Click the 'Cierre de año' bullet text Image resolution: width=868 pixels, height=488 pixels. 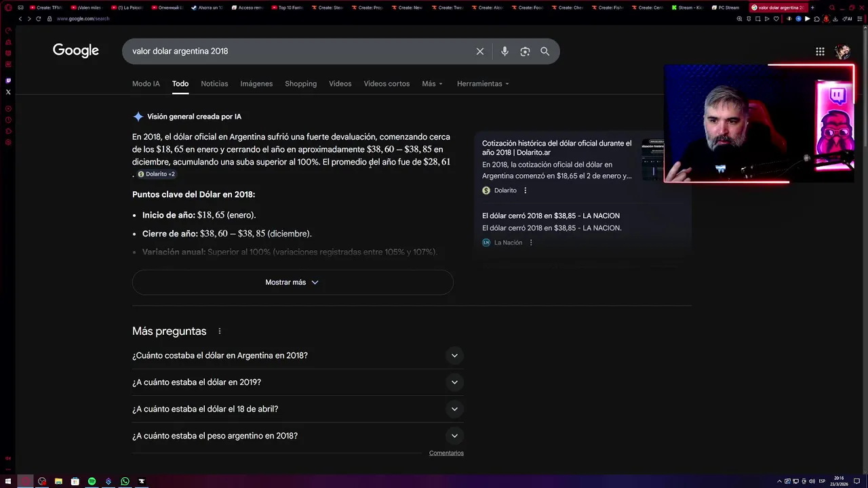(226, 234)
